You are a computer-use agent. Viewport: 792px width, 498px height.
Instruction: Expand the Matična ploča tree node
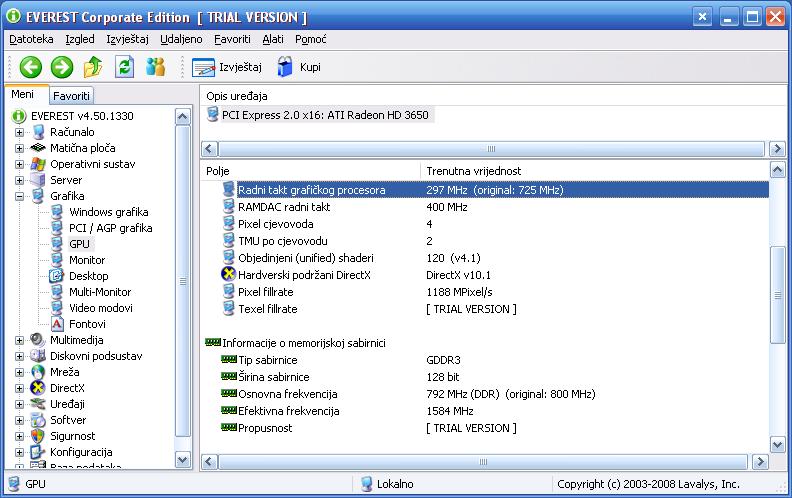pos(19,148)
